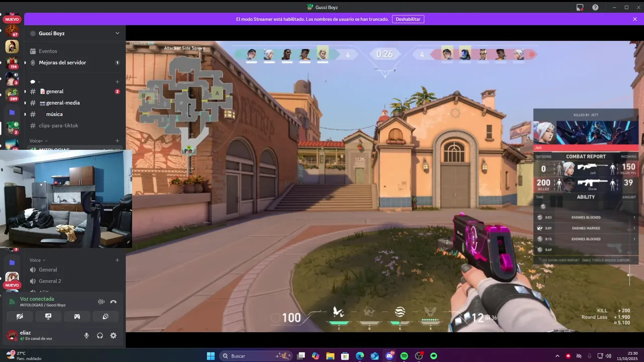Image resolution: width=644 pixels, height=362 pixels.
Task: Open Discord user settings gear
Action: 113,335
